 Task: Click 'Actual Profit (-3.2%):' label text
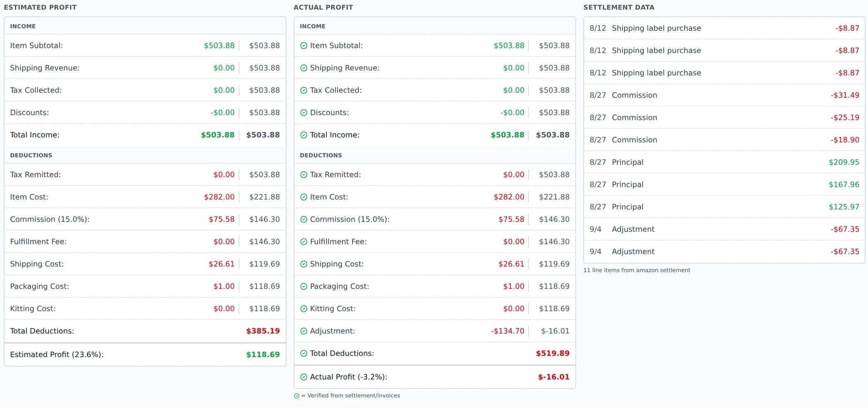pos(348,377)
